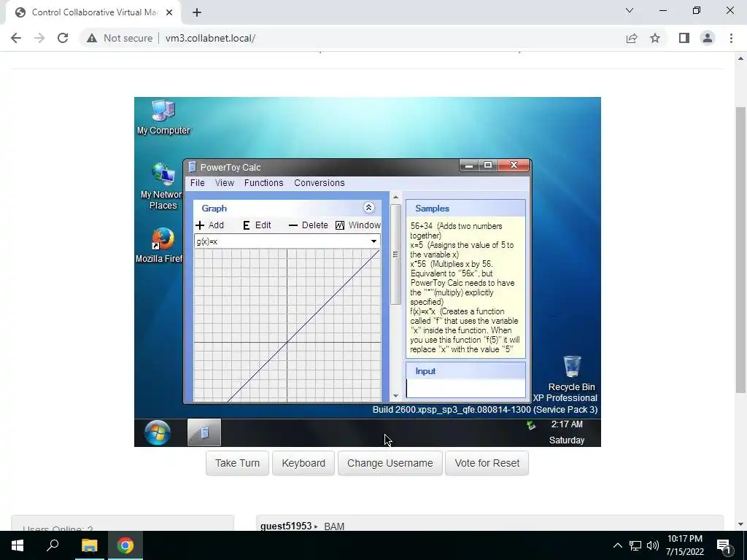Bookmark this page with the star icon

coord(655,38)
